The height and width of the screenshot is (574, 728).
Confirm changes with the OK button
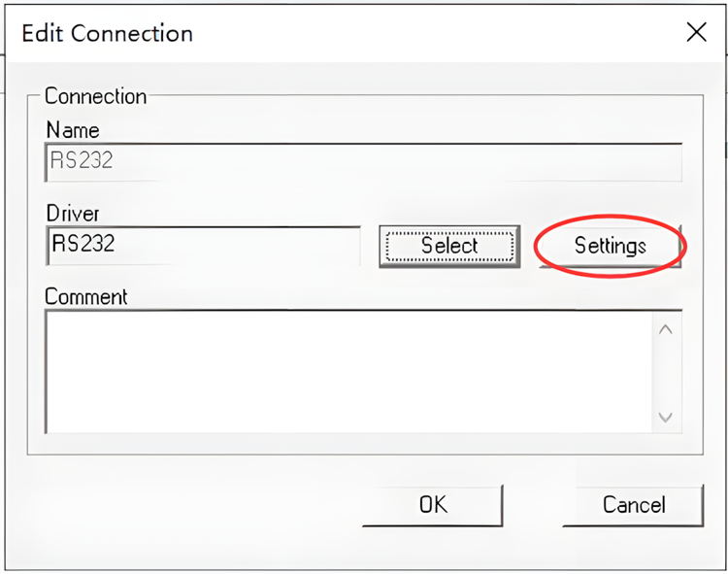(432, 505)
